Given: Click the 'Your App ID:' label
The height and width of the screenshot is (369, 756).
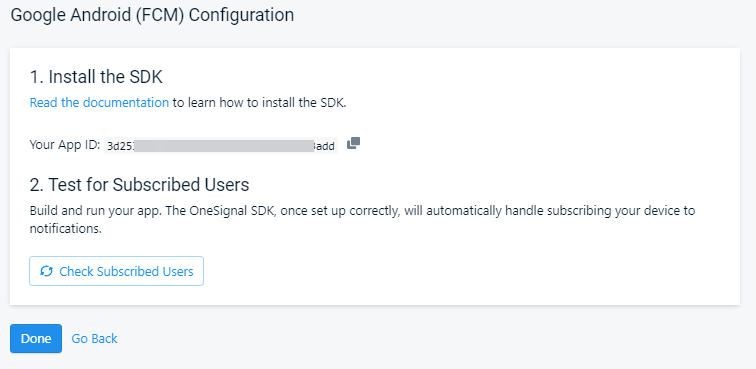Looking at the screenshot, I should pyautogui.click(x=65, y=145).
